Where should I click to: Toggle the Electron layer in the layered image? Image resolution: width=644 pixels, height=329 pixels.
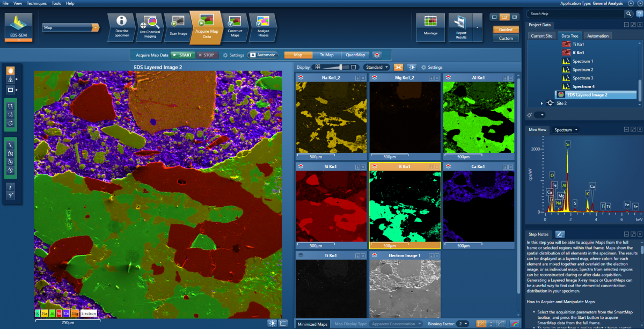(x=89, y=313)
